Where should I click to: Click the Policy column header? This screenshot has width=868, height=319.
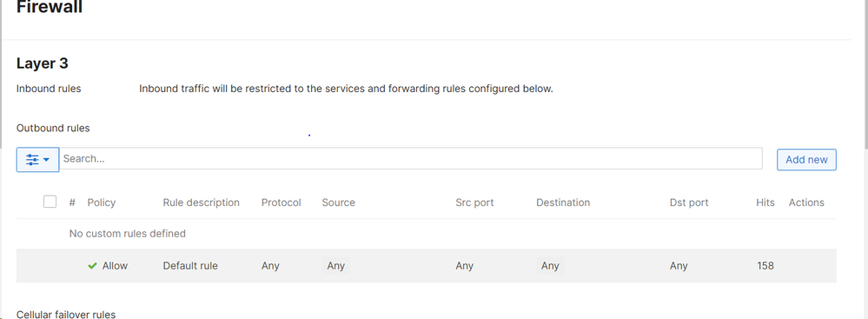coord(102,203)
